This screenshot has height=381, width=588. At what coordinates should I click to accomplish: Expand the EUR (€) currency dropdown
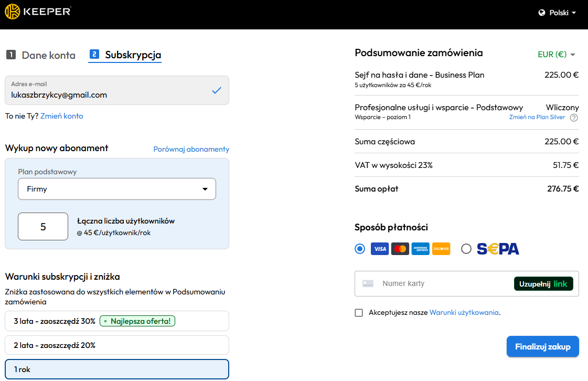pyautogui.click(x=557, y=54)
